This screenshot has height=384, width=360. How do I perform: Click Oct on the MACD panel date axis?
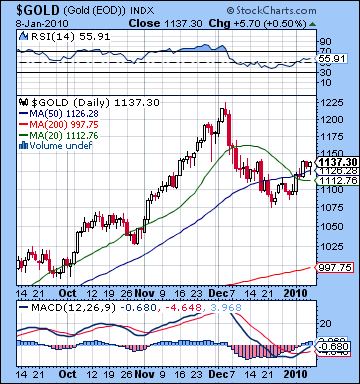[68, 374]
